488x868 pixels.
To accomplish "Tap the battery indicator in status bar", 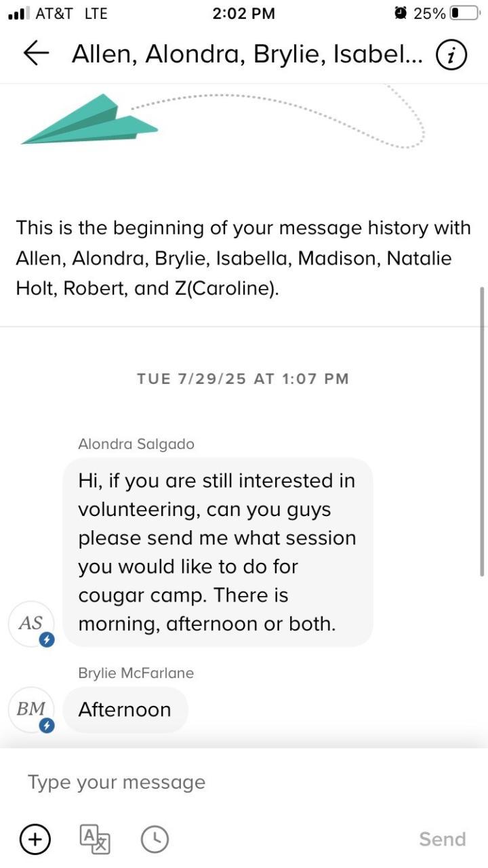I will tap(464, 14).
